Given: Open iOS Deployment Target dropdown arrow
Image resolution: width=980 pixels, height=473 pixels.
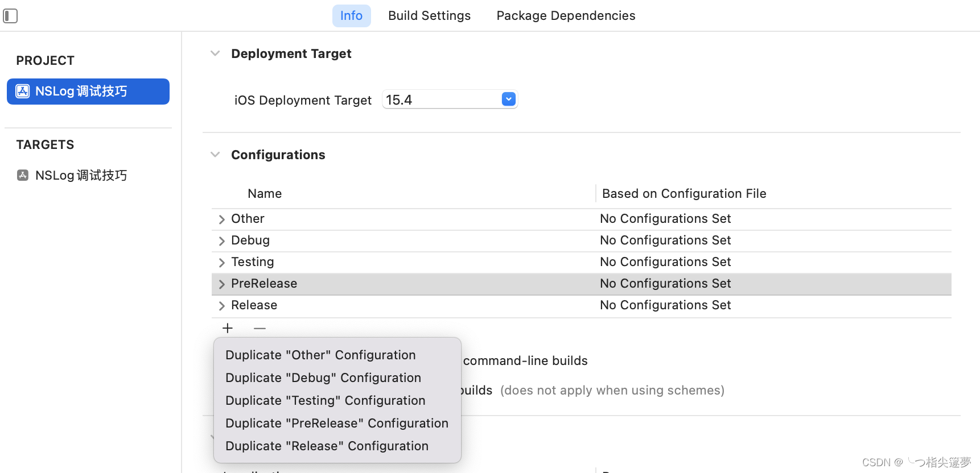Looking at the screenshot, I should pos(509,99).
